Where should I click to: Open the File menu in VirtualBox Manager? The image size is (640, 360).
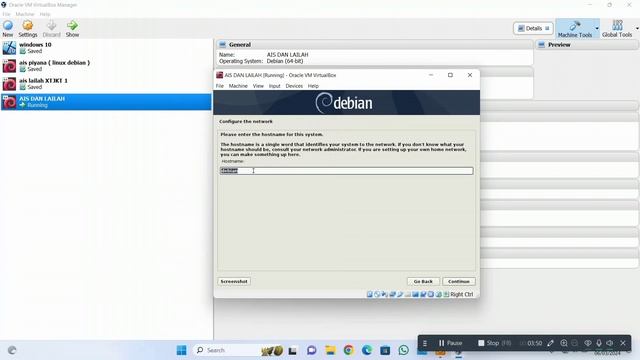(7, 14)
